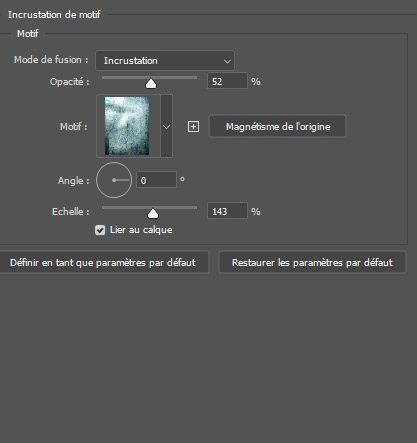Viewport: 417px width, 443px height.
Task: Click the create new pattern preset plus icon
Action: [193, 127]
